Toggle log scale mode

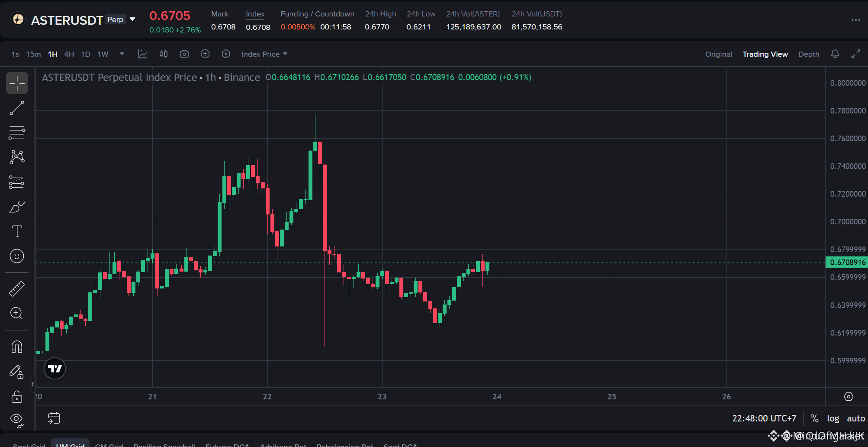point(833,418)
